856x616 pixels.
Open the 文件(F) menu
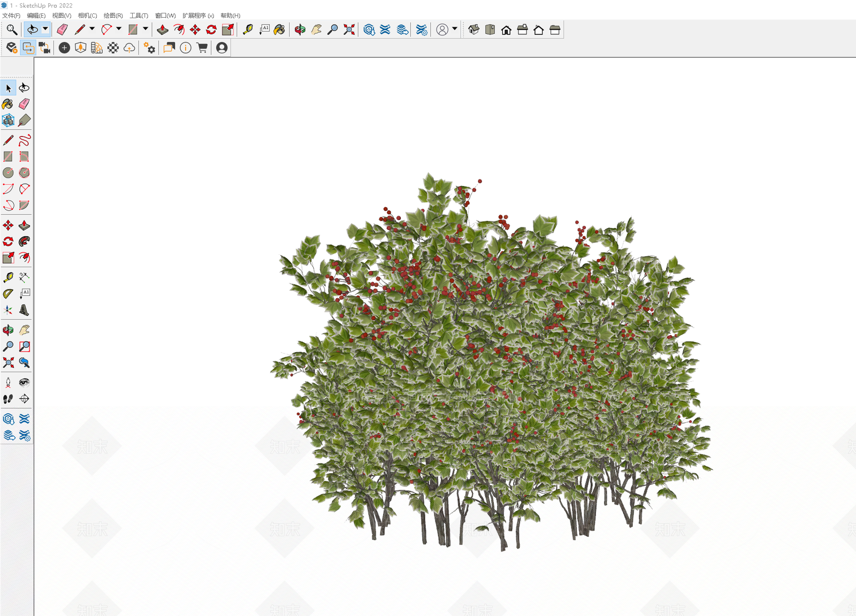[x=11, y=16]
